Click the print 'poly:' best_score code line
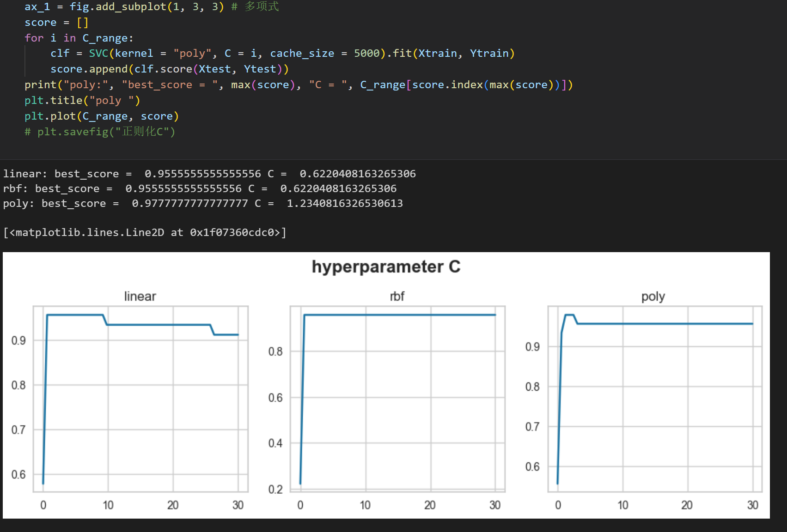Viewport: 787px width, 532px height. tap(299, 85)
